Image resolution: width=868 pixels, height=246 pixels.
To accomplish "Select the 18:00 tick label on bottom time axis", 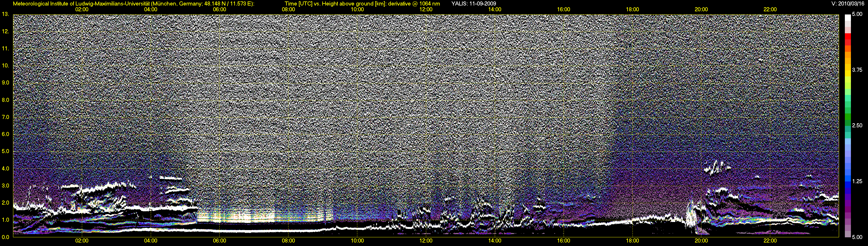I will point(632,241).
